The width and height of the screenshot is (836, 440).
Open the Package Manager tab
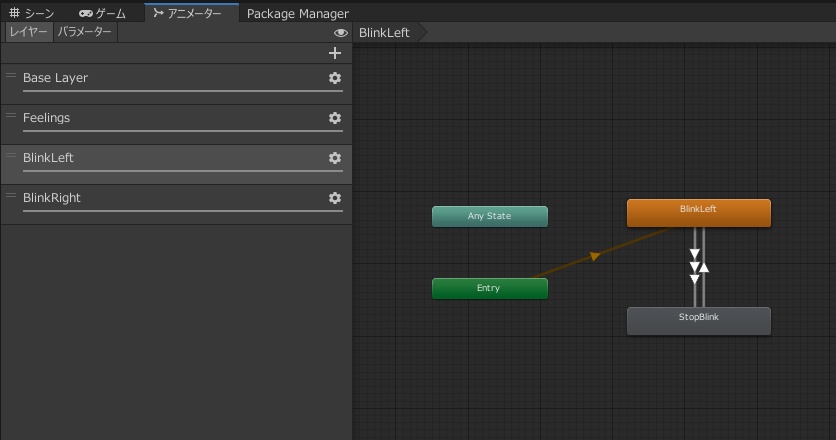pos(298,13)
